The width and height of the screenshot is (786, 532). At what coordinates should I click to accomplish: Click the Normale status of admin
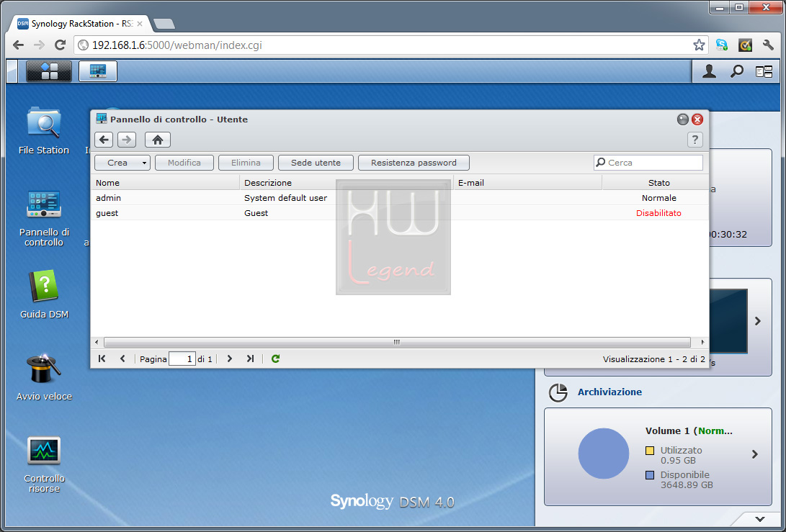coord(658,198)
